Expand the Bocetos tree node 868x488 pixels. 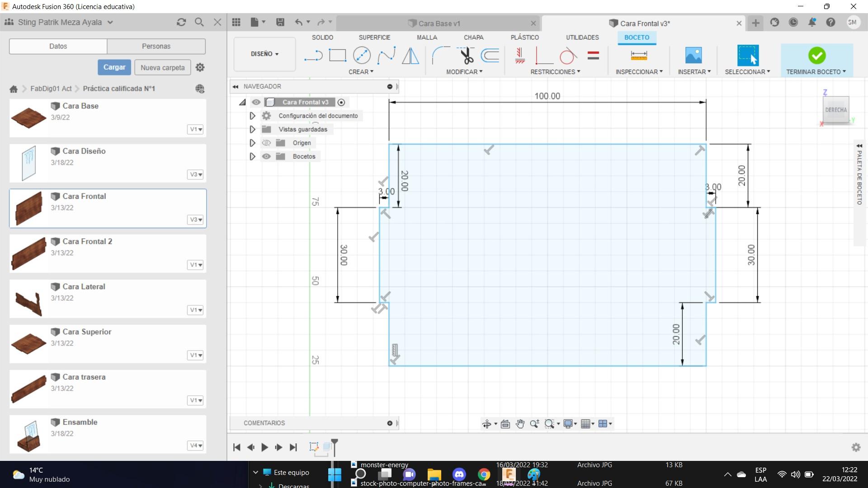click(x=252, y=156)
